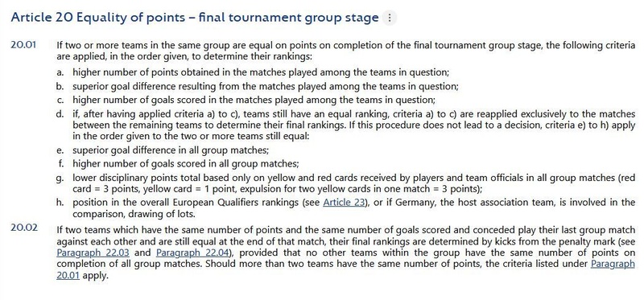Select the 20.02 paragraph number label

tap(24, 227)
